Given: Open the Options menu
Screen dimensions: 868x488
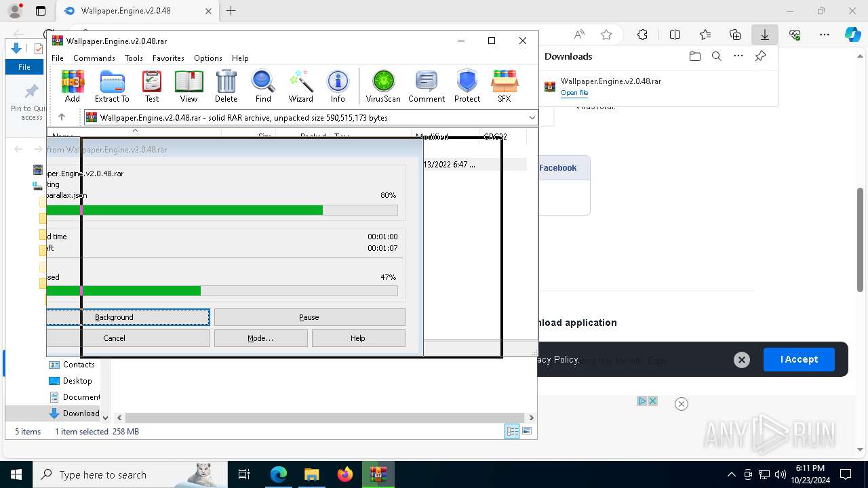Looking at the screenshot, I should pyautogui.click(x=208, y=58).
